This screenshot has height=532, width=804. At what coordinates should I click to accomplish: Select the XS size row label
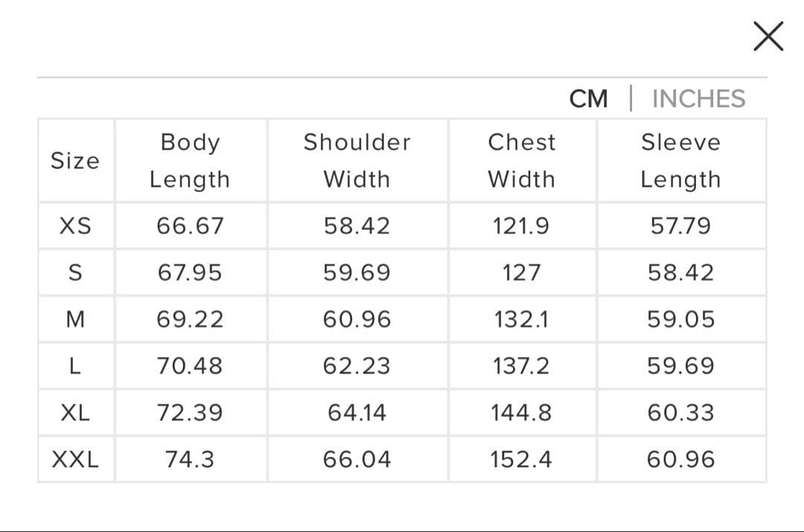click(74, 225)
